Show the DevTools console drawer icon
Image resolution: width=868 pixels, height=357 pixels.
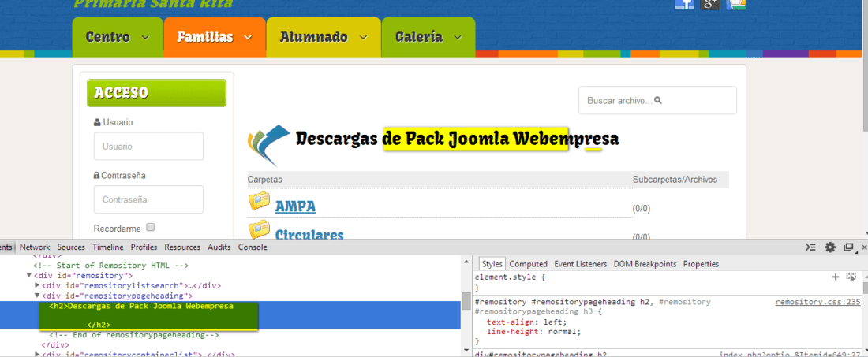811,247
